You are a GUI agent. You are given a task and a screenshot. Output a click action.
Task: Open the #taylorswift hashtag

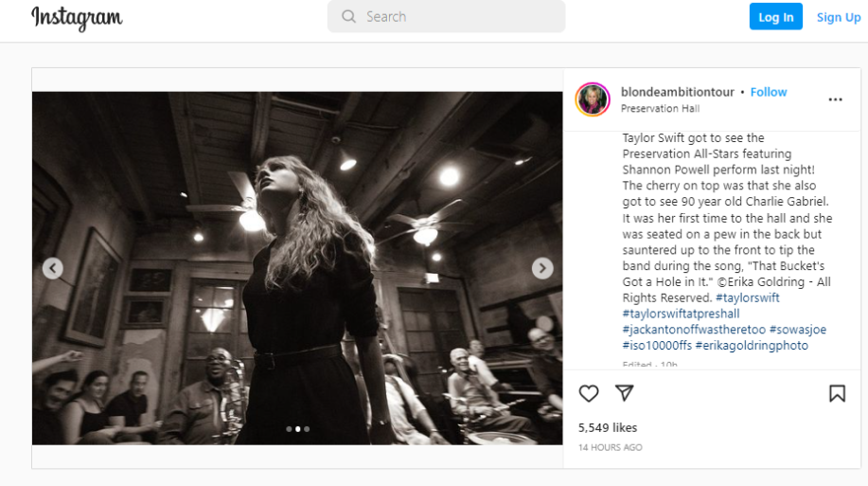coord(748,297)
